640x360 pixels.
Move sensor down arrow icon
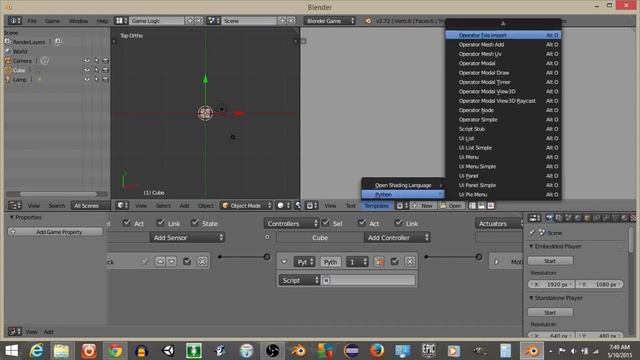pyautogui.click(x=171, y=262)
